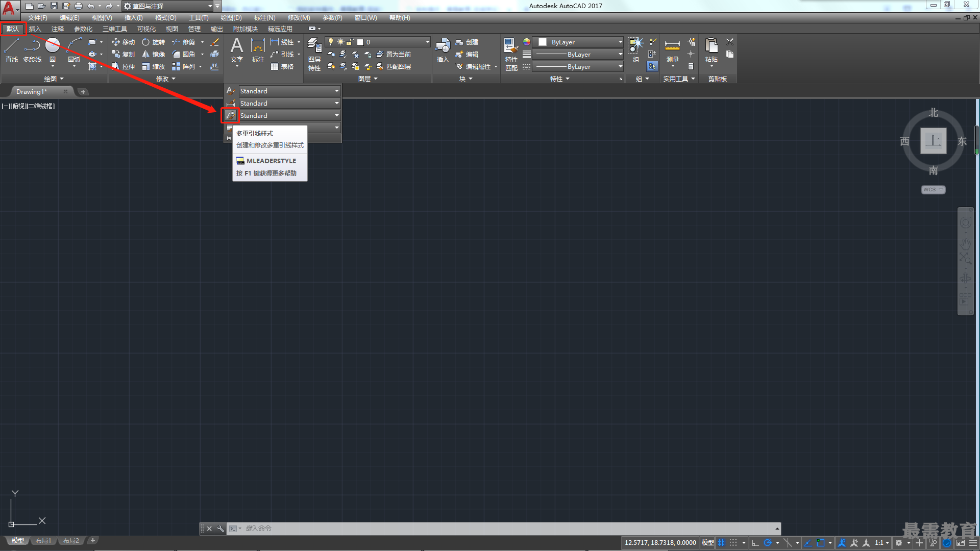Toggle 2D object snap in status bar

coord(821,543)
